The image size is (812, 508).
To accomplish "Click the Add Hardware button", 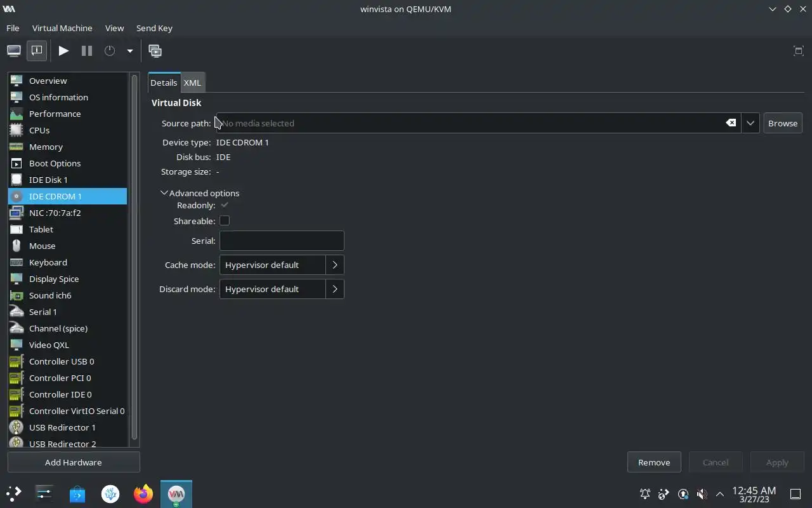I will click(x=74, y=462).
